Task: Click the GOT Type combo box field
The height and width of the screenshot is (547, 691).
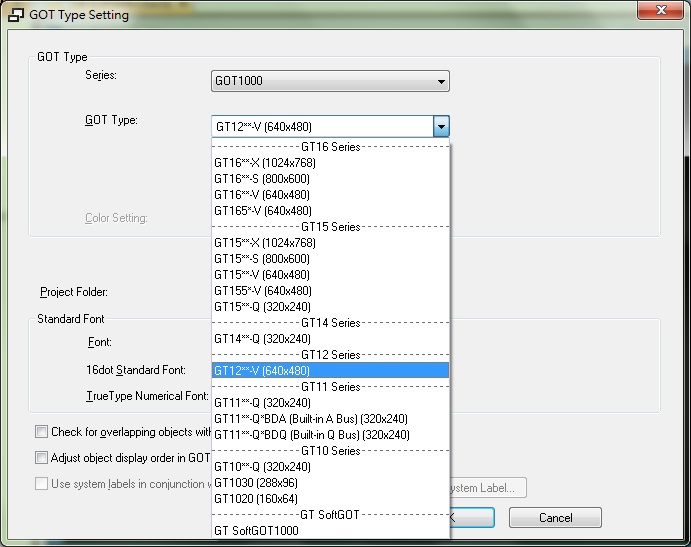Action: coord(322,127)
